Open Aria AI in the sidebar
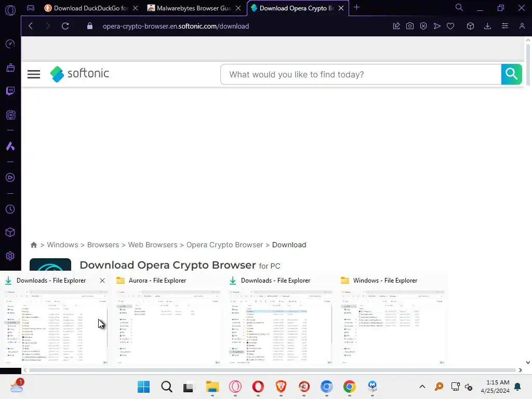Screen dimensions: 532x399 pyautogui.click(x=10, y=146)
